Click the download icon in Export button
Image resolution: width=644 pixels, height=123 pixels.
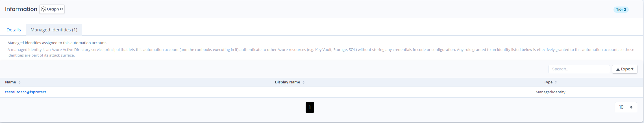coord(618,69)
